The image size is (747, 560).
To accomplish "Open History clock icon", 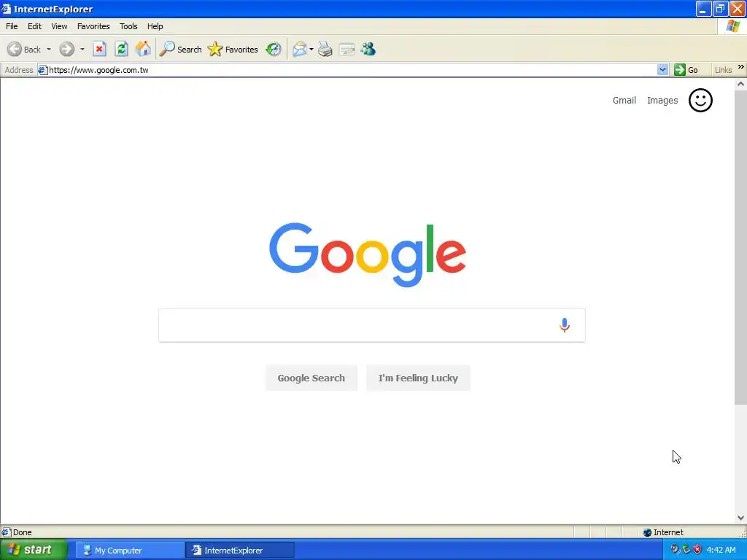I will click(x=274, y=49).
